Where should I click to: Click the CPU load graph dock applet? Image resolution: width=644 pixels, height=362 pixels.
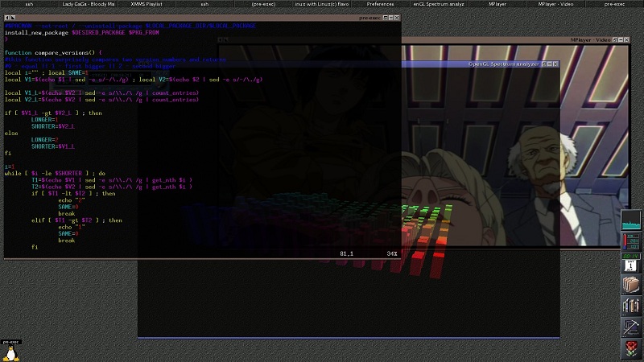(631, 217)
